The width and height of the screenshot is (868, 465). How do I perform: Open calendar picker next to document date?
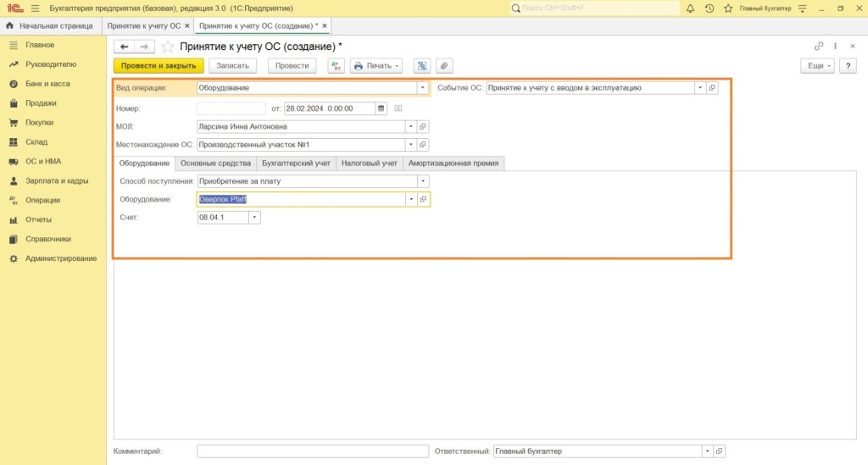pyautogui.click(x=381, y=108)
